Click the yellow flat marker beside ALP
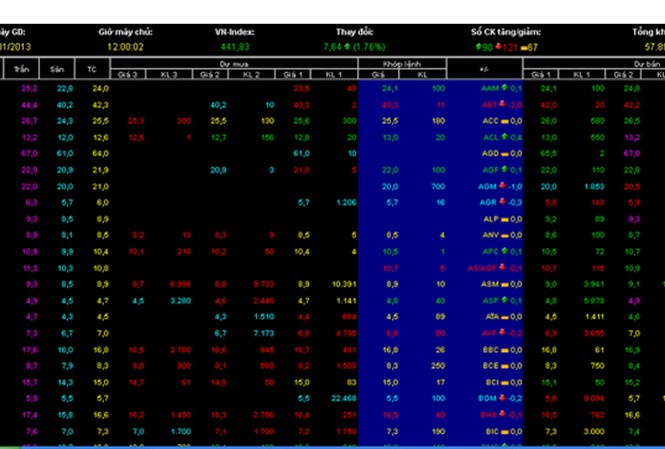Viewport: 665px width, 449px height. pyautogui.click(x=505, y=220)
